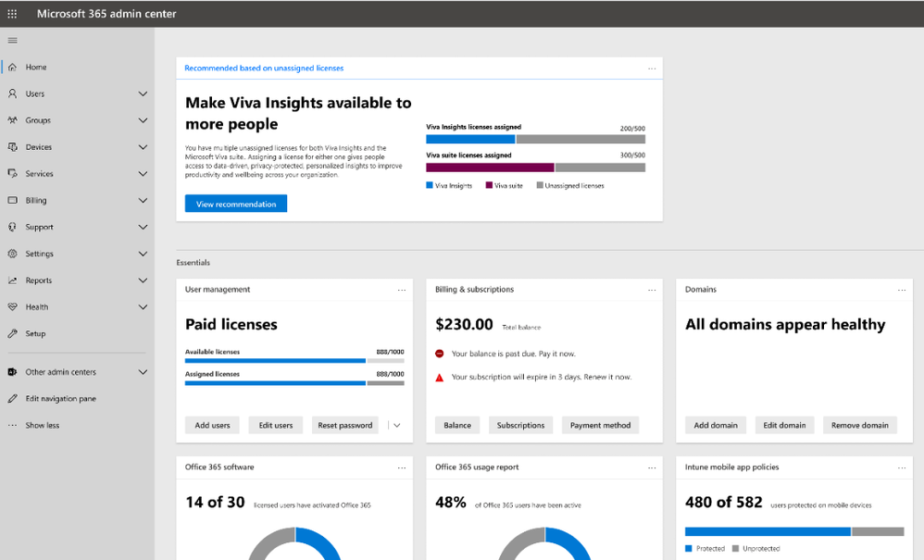Click the red past due balance icon
This screenshot has height=560, width=924.
(x=439, y=354)
